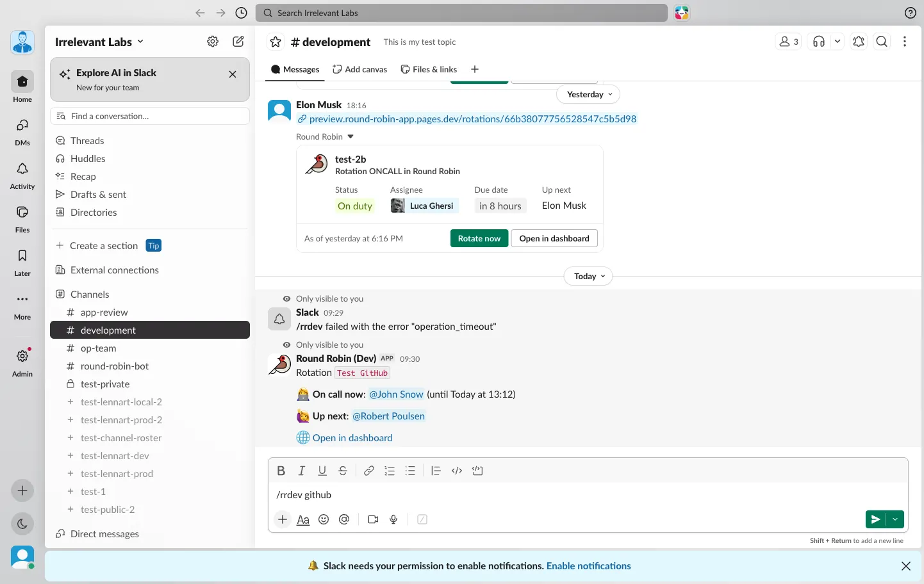
Task: Select the op-team channel
Action: [150, 348]
